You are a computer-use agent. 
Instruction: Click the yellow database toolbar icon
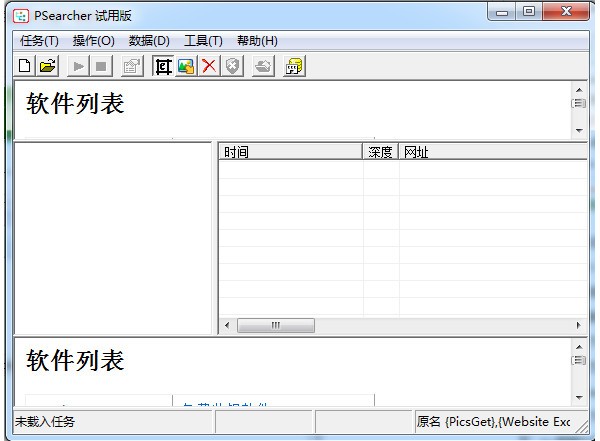[294, 66]
